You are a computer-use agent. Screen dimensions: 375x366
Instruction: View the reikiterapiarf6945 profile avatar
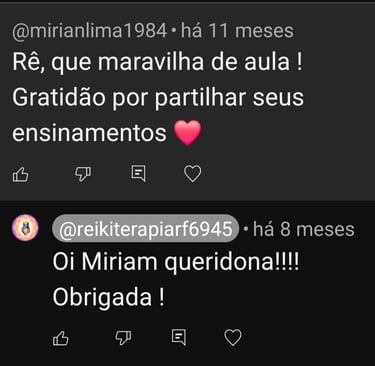pos(25,228)
